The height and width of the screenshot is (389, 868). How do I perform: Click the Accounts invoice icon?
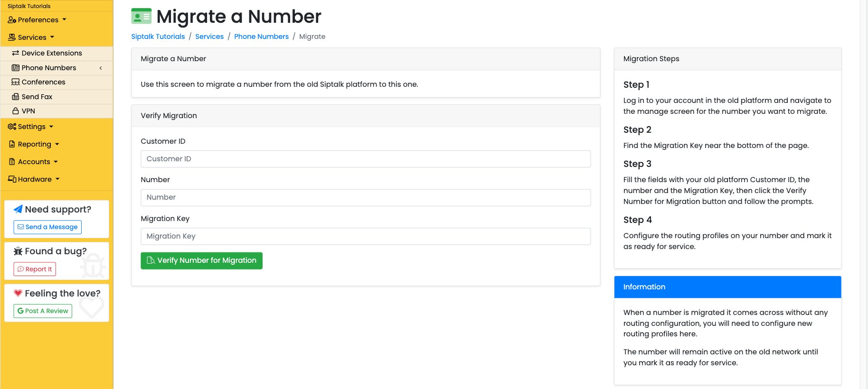(12, 162)
